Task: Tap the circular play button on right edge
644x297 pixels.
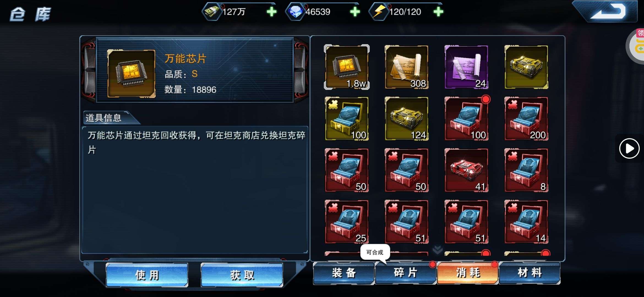Action: pos(629,148)
